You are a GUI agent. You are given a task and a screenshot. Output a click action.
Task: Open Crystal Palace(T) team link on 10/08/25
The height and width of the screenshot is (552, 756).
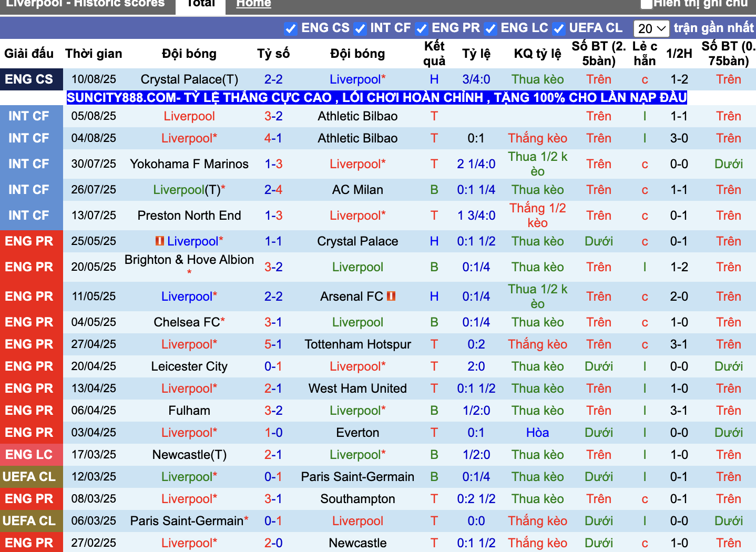[x=189, y=79]
